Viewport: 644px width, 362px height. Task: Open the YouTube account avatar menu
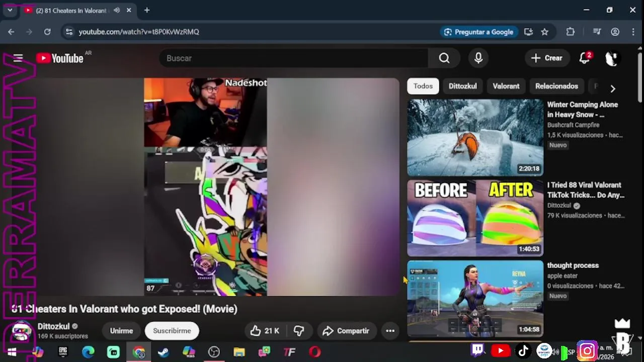click(611, 58)
